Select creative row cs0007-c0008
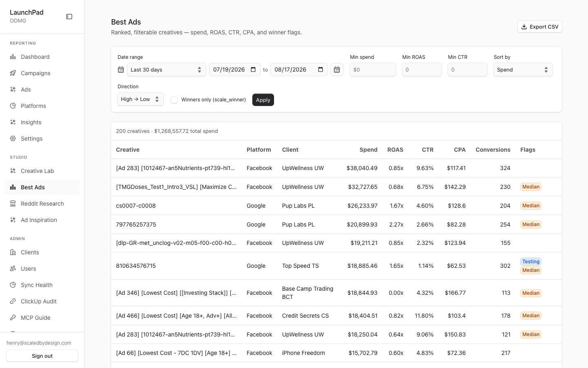 [x=336, y=206]
